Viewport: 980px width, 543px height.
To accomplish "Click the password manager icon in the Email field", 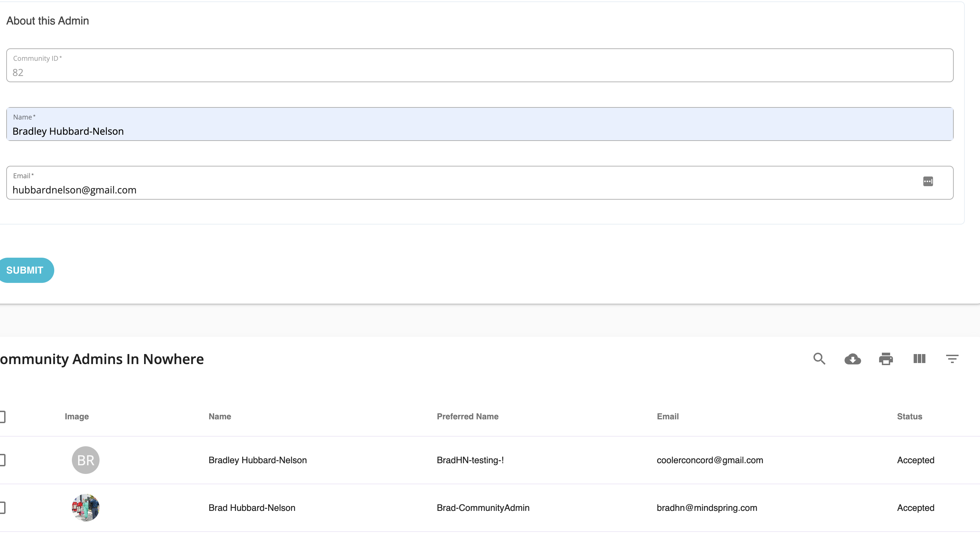I will 928,182.
